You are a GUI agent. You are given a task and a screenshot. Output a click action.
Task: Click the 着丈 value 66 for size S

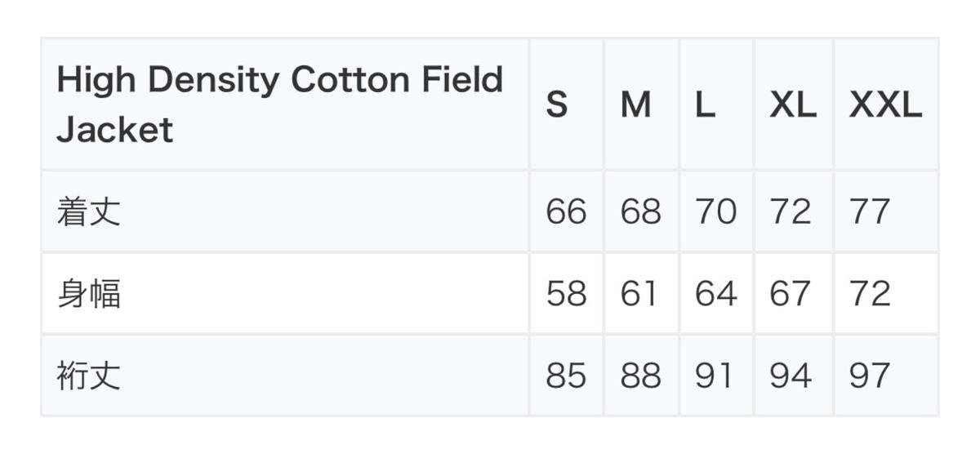pyautogui.click(x=566, y=211)
